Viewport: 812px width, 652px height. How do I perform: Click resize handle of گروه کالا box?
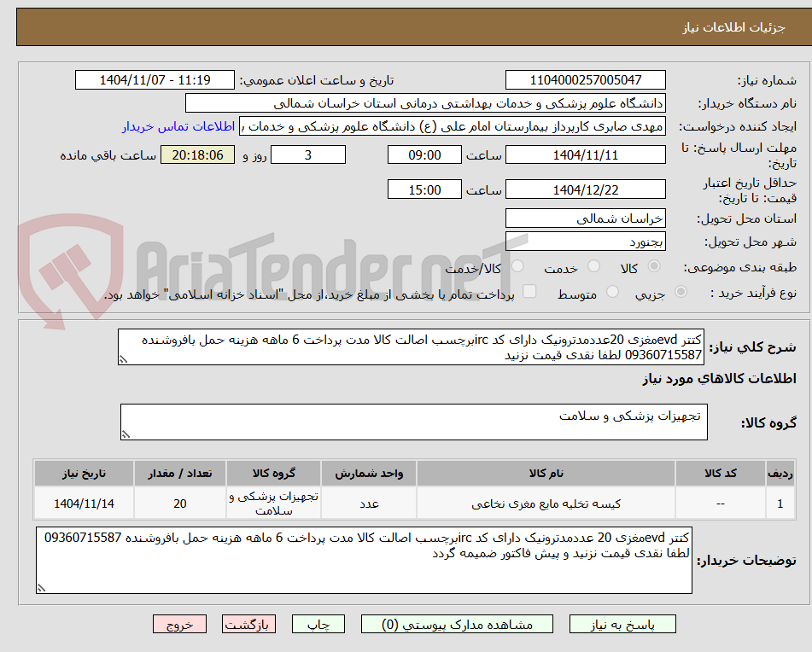126,434
